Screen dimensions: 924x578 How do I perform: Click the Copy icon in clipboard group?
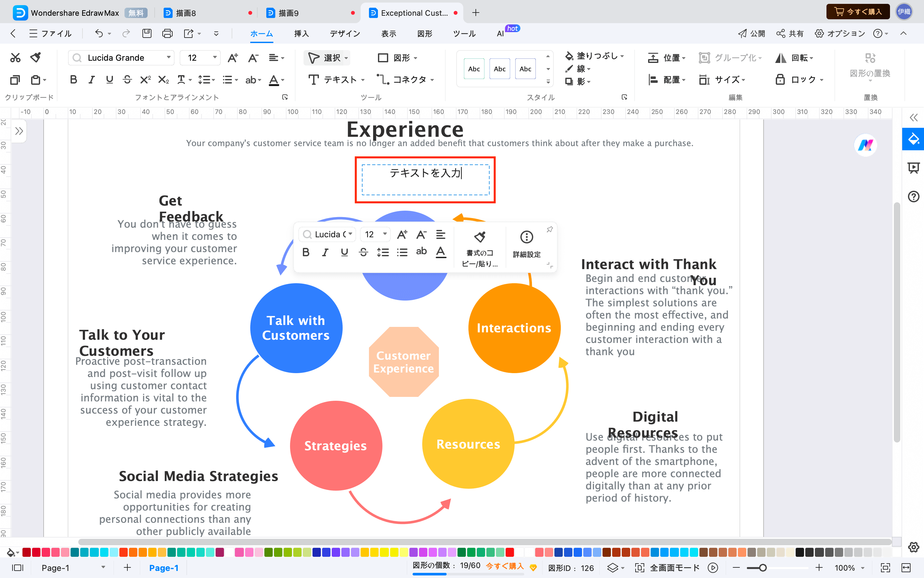pyautogui.click(x=15, y=80)
